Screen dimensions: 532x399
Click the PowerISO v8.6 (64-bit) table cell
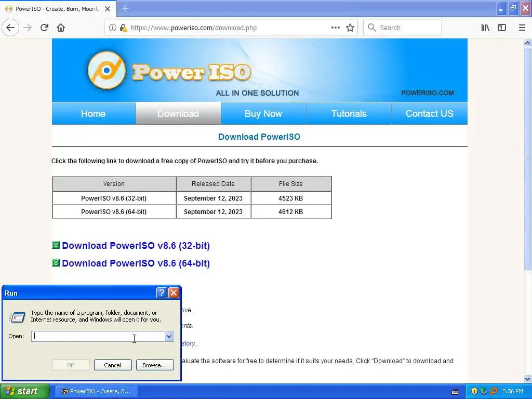point(114,212)
